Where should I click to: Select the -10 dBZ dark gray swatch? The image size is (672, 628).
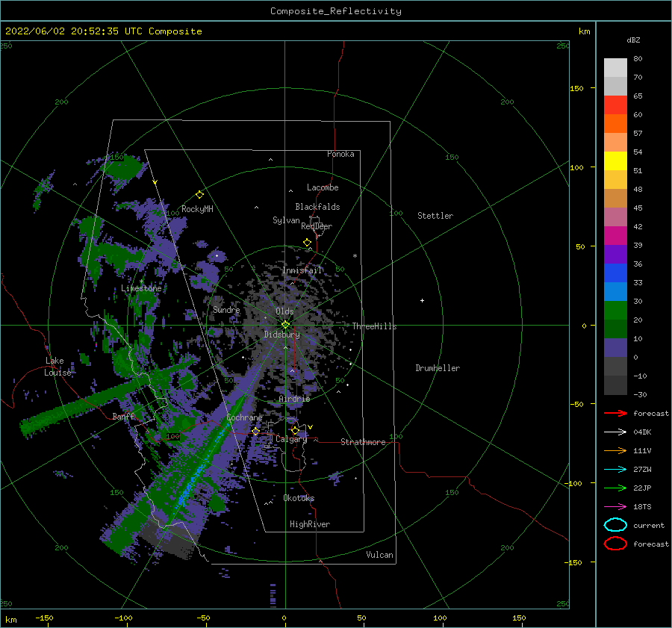pos(615,385)
